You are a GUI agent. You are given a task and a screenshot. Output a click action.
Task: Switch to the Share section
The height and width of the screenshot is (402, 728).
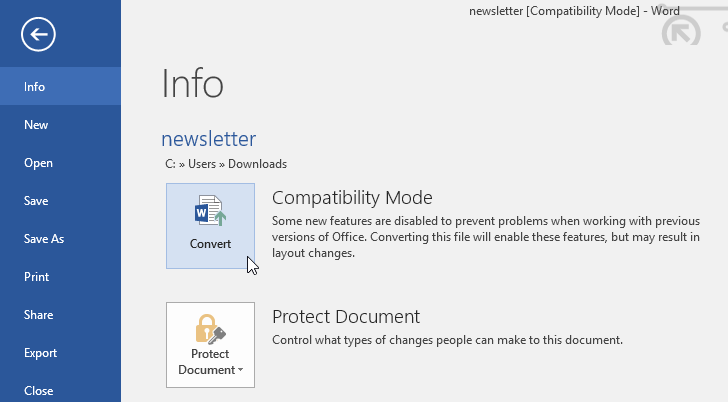38,315
